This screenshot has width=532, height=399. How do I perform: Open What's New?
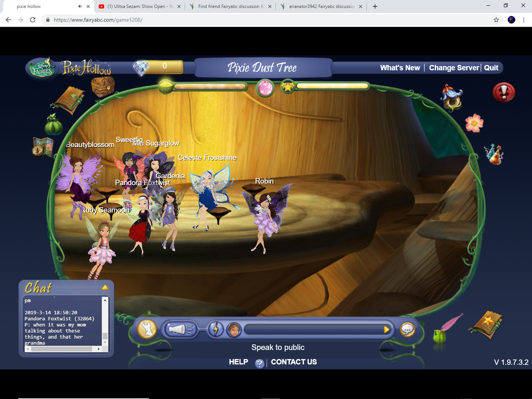coord(400,68)
